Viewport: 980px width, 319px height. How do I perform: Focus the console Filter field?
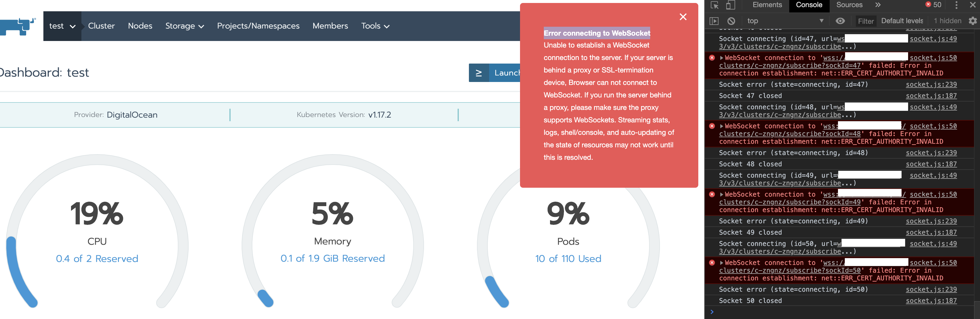click(866, 21)
